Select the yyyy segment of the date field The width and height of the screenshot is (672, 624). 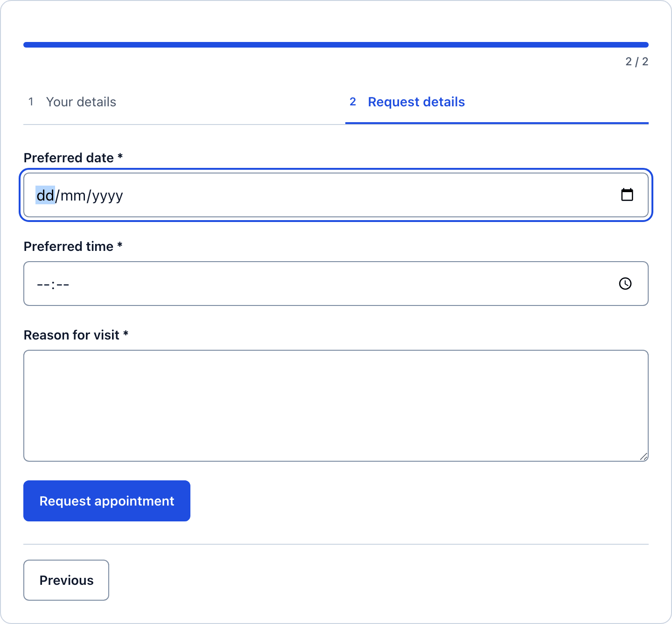pyautogui.click(x=107, y=196)
